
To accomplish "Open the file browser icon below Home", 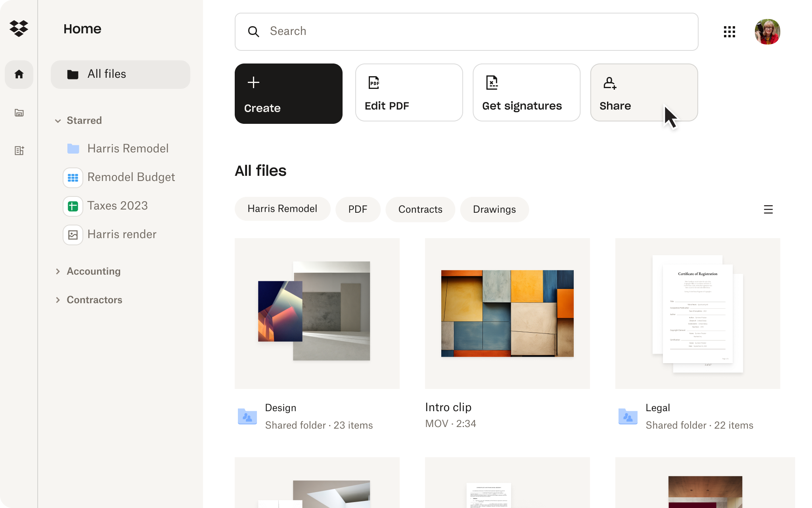I will [x=19, y=113].
